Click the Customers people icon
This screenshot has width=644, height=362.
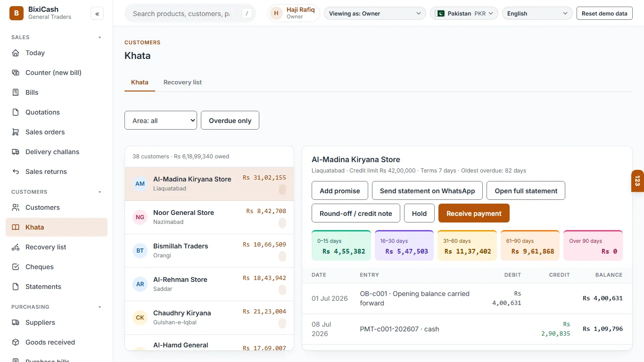point(16,207)
